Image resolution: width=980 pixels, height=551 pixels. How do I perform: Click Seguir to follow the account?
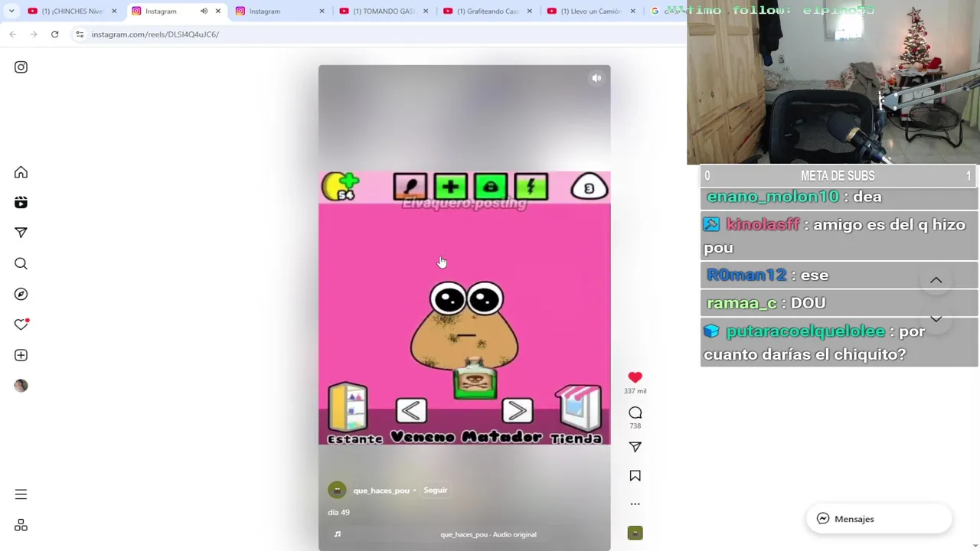point(435,490)
